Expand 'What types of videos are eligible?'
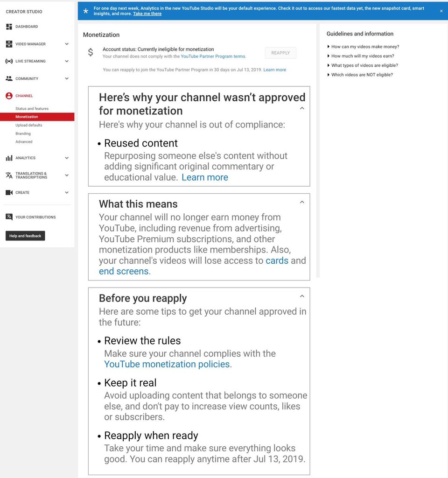This screenshot has height=478, width=448. 362,65
